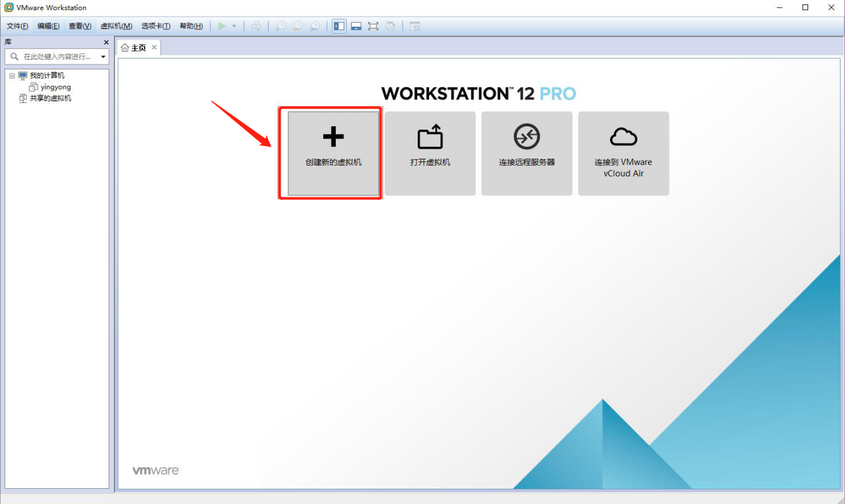Focus the library search input field
This screenshot has height=504, width=845.
click(x=56, y=56)
